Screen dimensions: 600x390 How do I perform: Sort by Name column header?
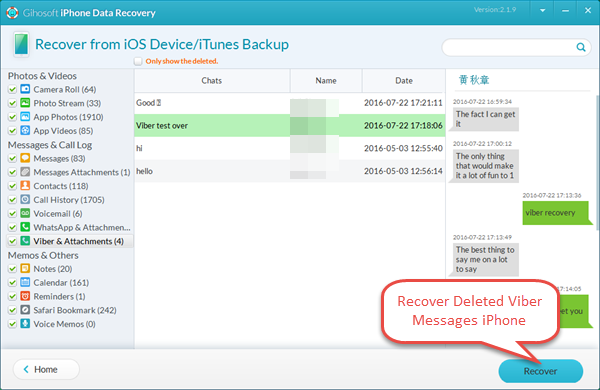point(326,80)
